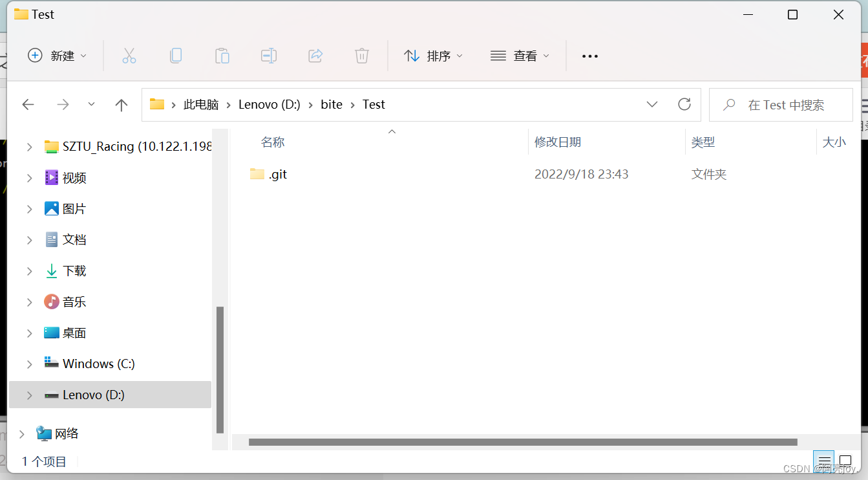Click the Copy icon in toolbar
This screenshot has width=868, height=480.
pyautogui.click(x=176, y=56)
